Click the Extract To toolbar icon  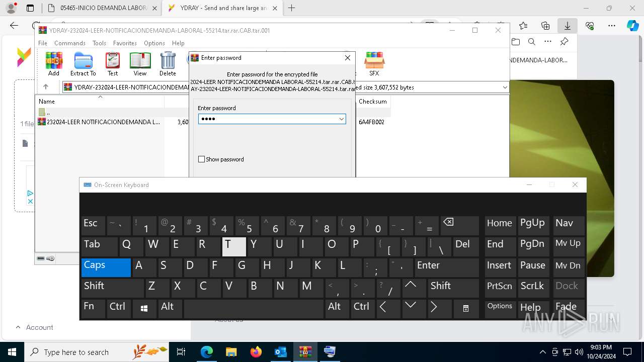click(x=83, y=63)
